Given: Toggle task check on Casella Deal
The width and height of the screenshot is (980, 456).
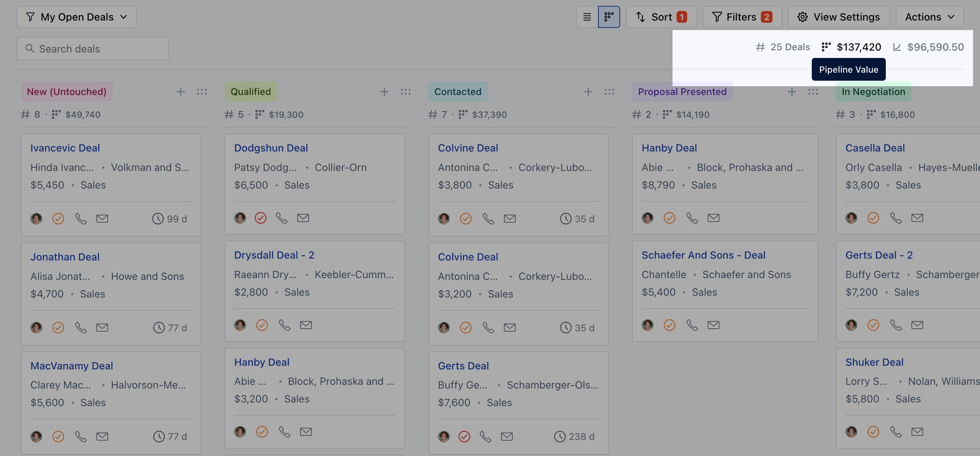Looking at the screenshot, I should click(873, 218).
